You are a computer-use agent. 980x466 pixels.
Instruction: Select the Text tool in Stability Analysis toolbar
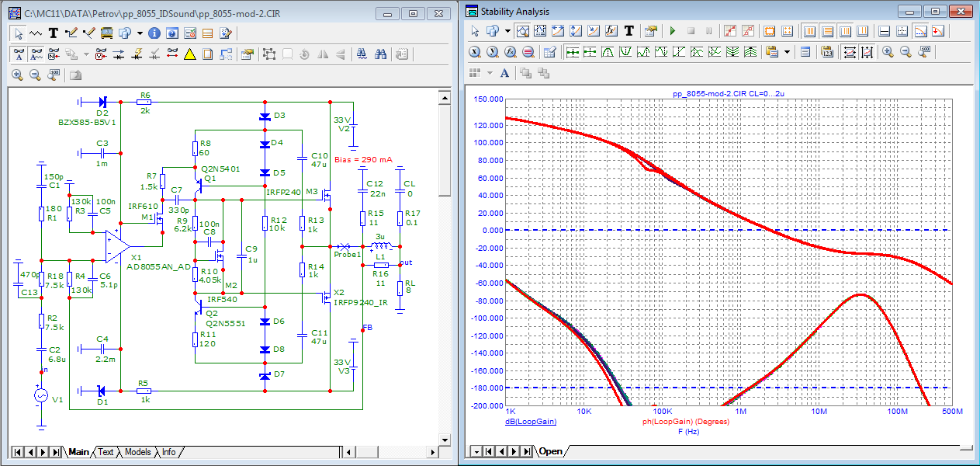coord(629,31)
